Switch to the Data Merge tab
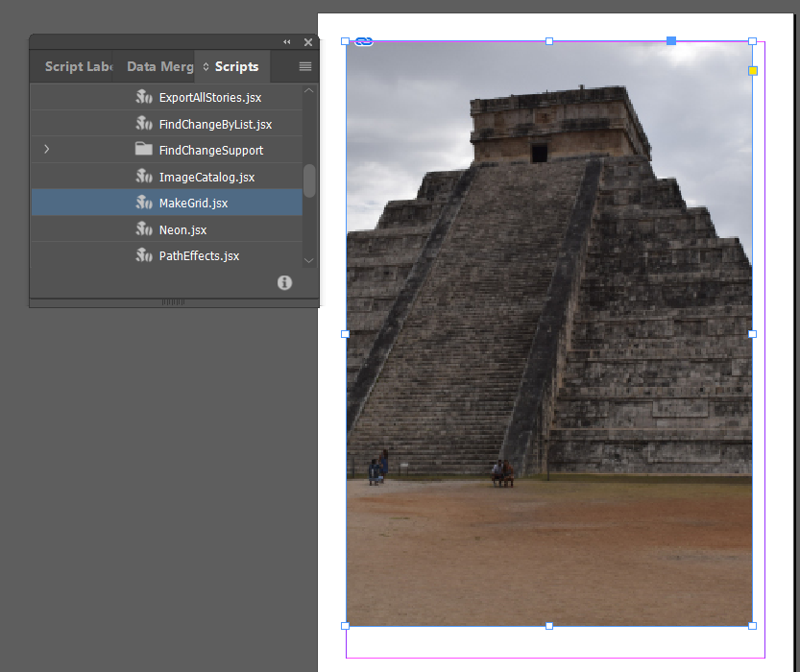800x672 pixels. pyautogui.click(x=158, y=66)
